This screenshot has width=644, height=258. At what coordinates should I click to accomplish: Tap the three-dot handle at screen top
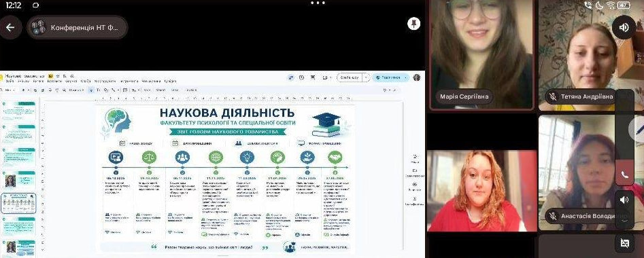[x=318, y=3]
